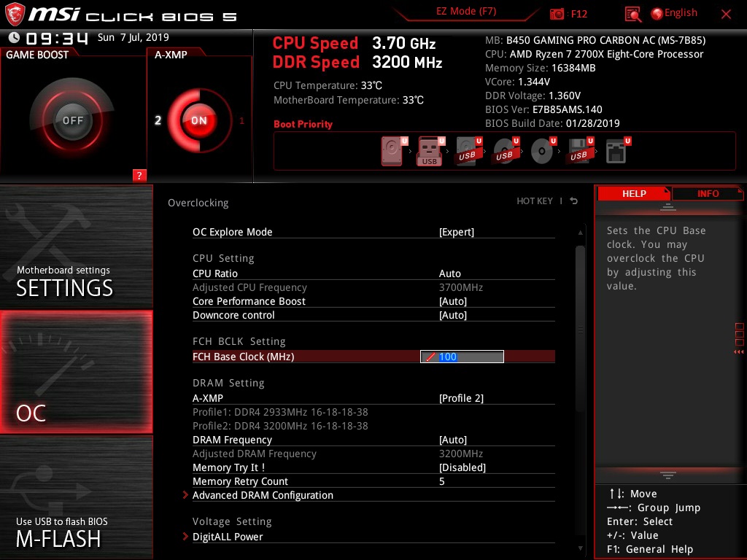Select the CD/DVD disc boot device
Screen dimensions: 747x560
pyautogui.click(x=542, y=152)
